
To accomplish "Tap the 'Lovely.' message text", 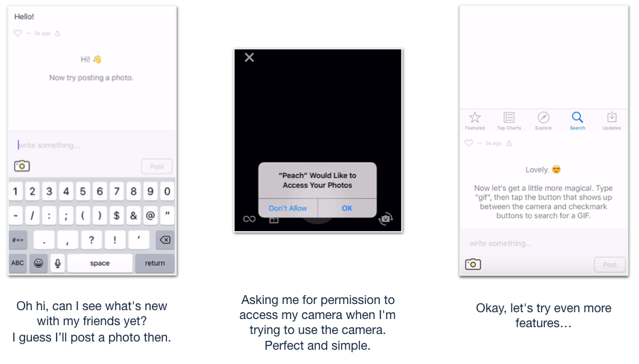I will pos(537,170).
